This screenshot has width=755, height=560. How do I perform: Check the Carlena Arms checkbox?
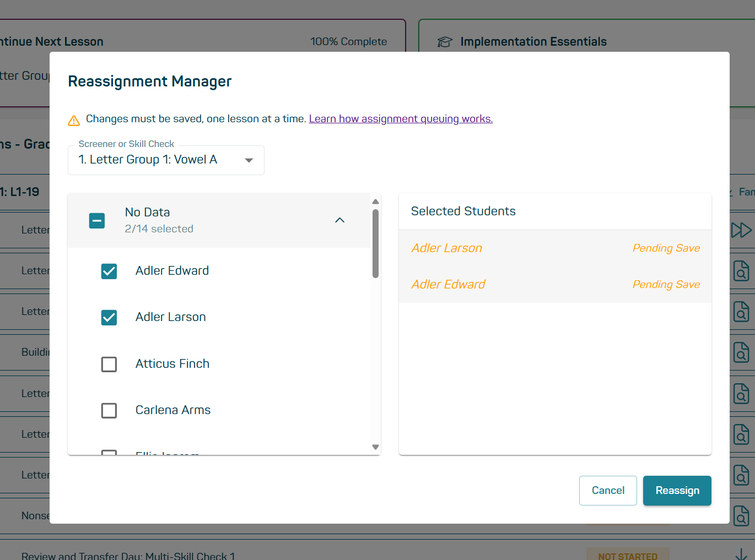109,410
